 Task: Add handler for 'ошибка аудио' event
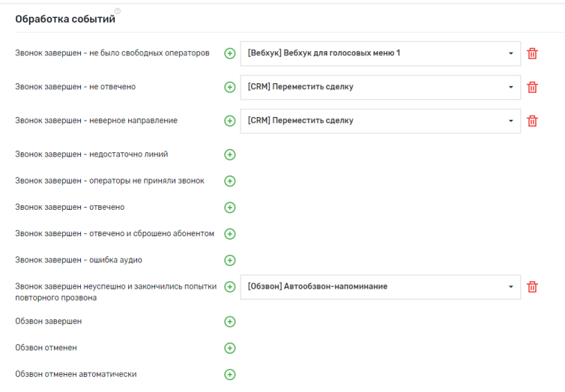click(230, 260)
